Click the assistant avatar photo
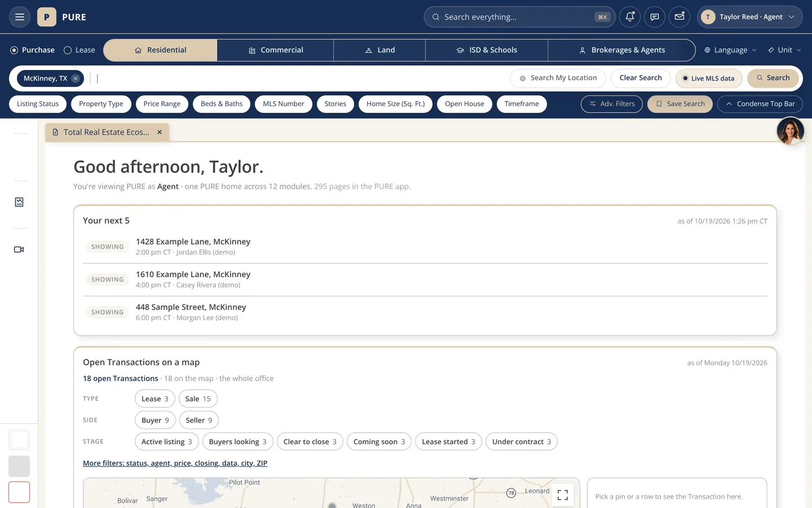812x508 pixels. [x=790, y=131]
